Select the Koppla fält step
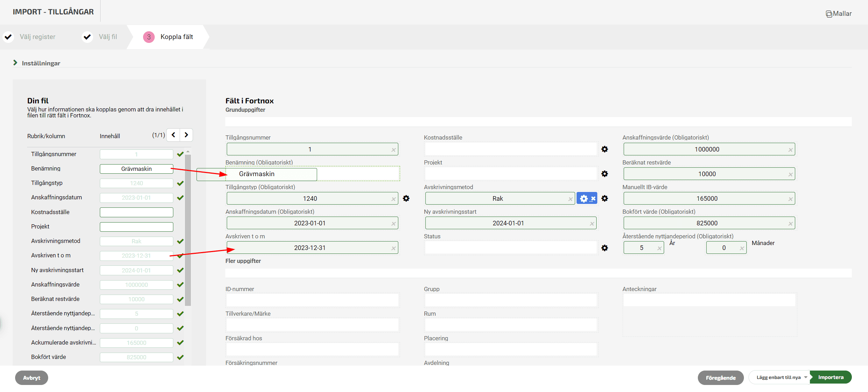Viewport: 868px width, 392px height. (x=177, y=37)
